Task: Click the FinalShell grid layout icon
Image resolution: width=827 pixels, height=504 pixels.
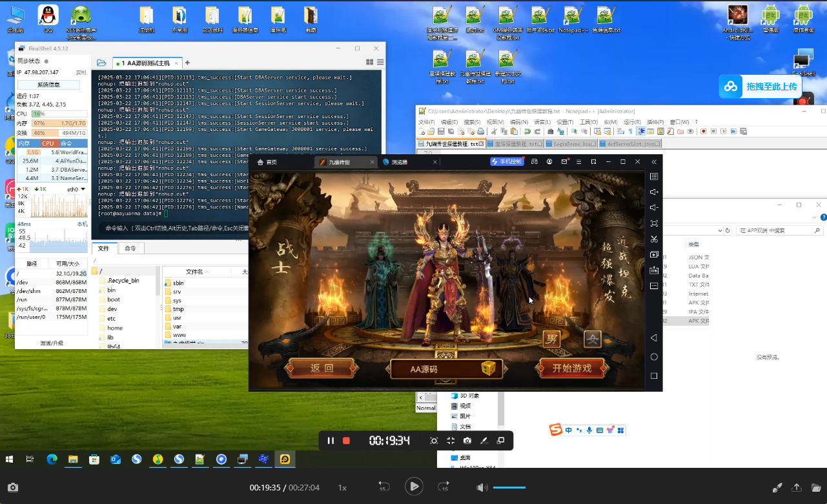Action: click(x=370, y=63)
